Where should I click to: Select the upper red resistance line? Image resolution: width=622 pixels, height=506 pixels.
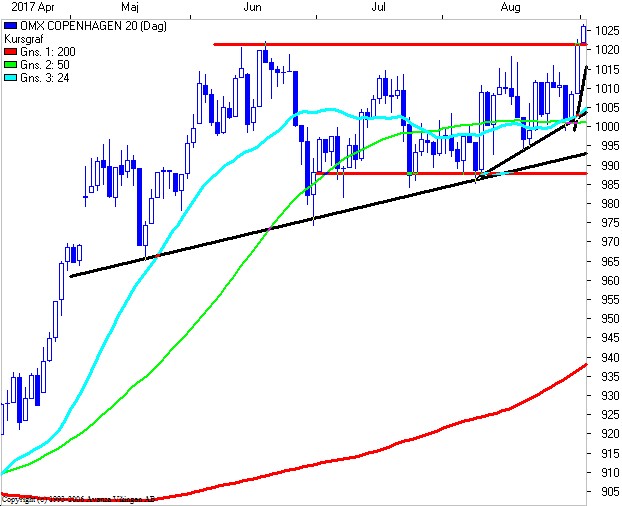point(400,44)
